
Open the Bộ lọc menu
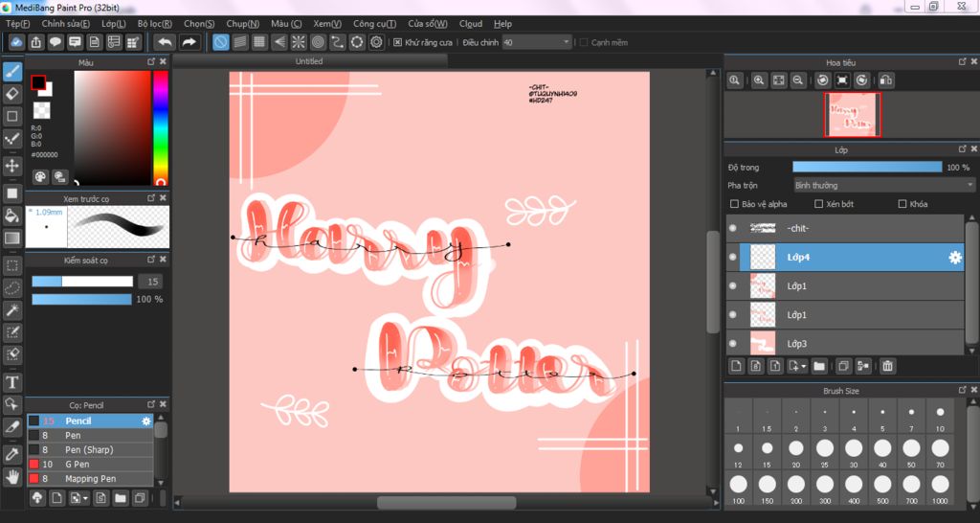click(x=154, y=24)
